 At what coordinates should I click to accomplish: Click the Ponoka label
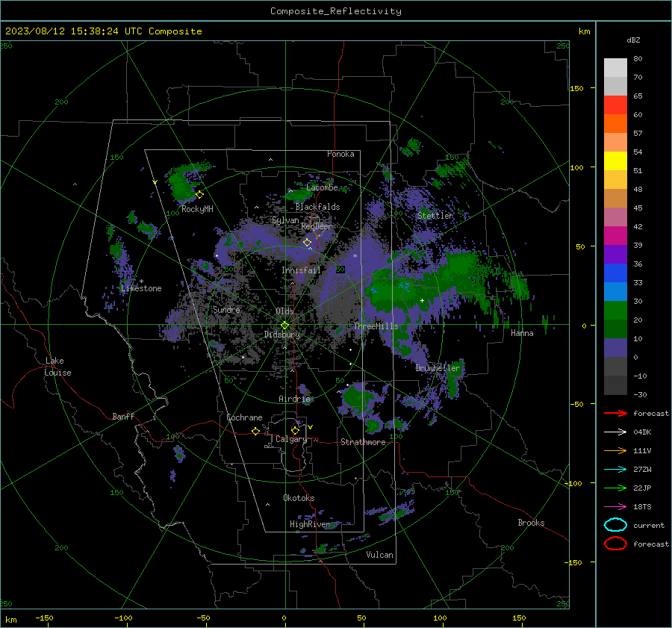340,154
